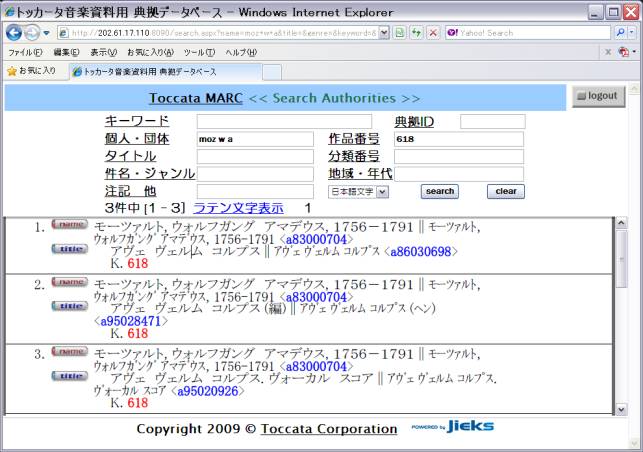The height and width of the screenshot is (452, 643).
Task: Open authority a83000704 in result 1
Action: [316, 240]
